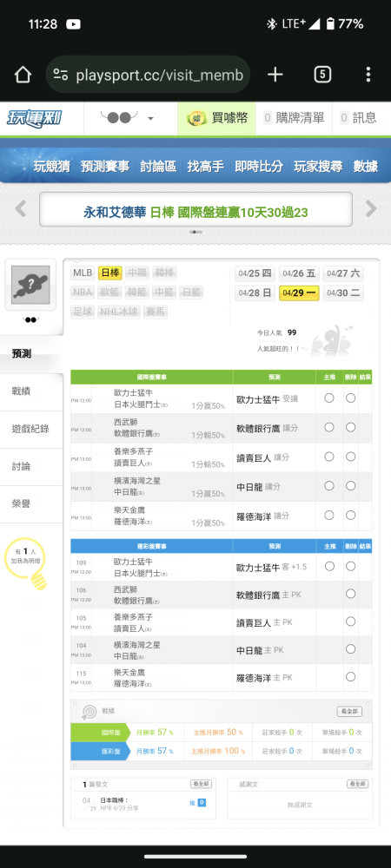The width and height of the screenshot is (391, 868).
Task: Click the user avatar question-mark picture
Action: click(30, 285)
